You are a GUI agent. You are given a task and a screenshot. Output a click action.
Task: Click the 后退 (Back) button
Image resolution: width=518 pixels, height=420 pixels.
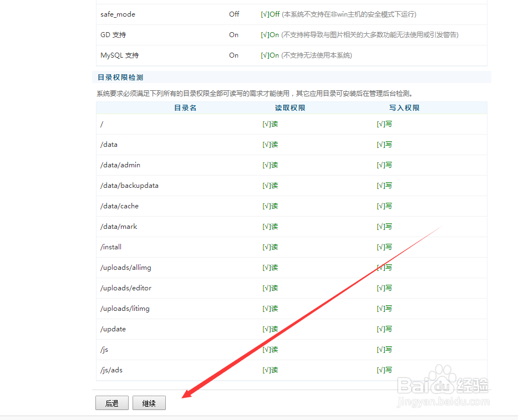click(112, 403)
